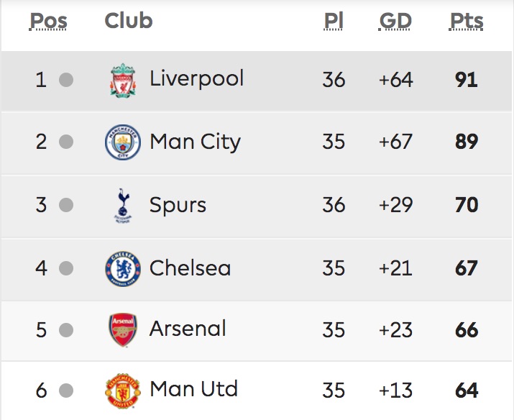The height and width of the screenshot is (420, 514).
Task: Click the Manchester City badge
Action: [123, 142]
